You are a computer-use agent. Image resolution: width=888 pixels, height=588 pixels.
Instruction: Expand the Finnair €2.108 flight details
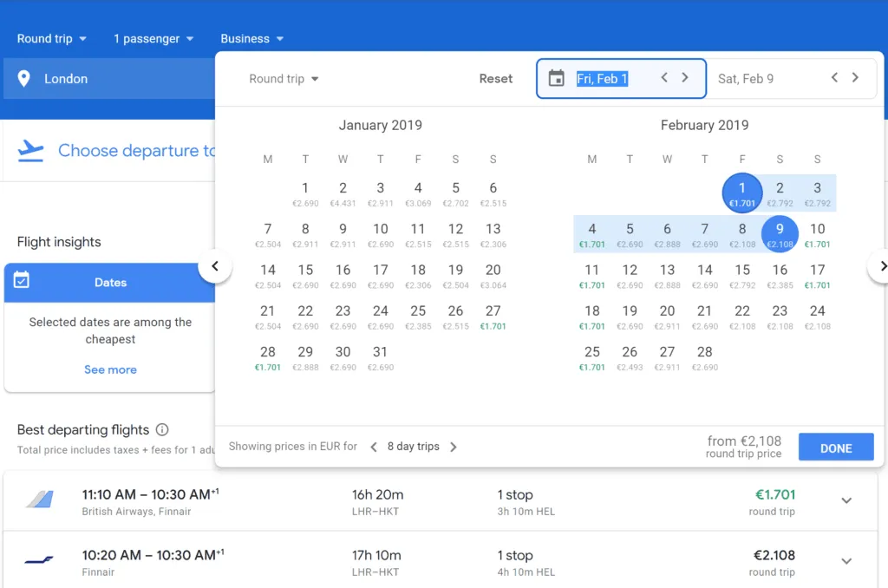(x=846, y=561)
